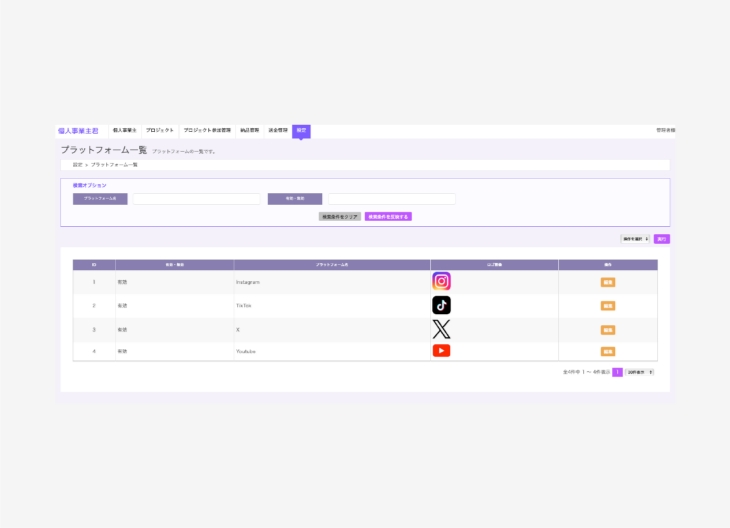
Task: Click the YouTube logo image
Action: tap(441, 351)
